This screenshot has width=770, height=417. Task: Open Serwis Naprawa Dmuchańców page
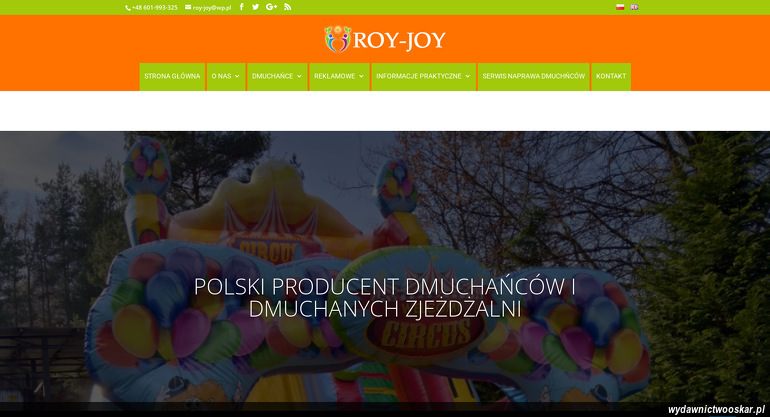tap(534, 77)
